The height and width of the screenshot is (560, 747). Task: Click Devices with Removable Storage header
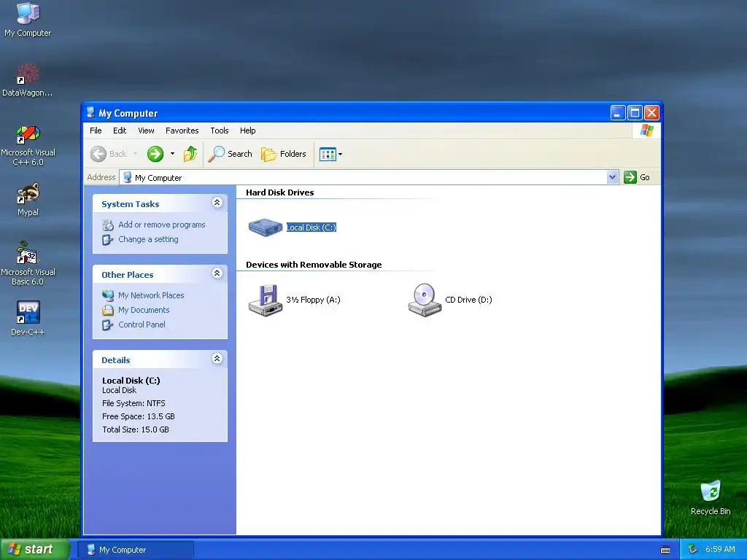click(x=314, y=265)
